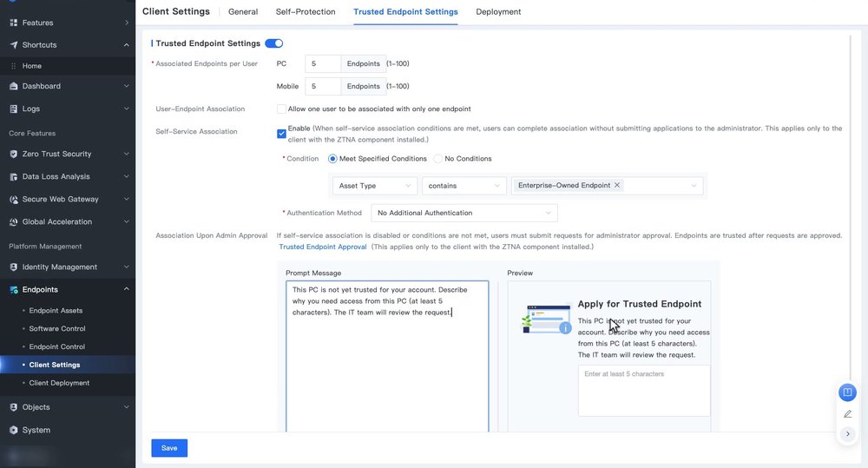Expand the Logs chevron
868x468 pixels.
point(127,109)
